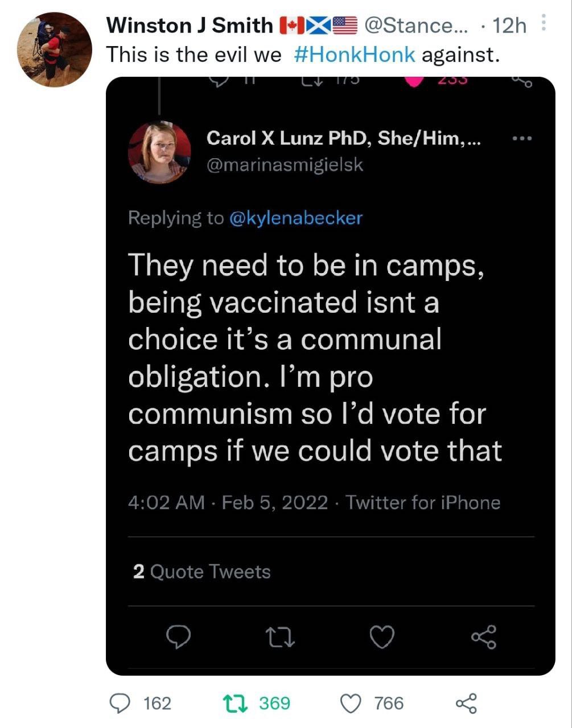Like the tweet with 766 likes

[x=352, y=704]
